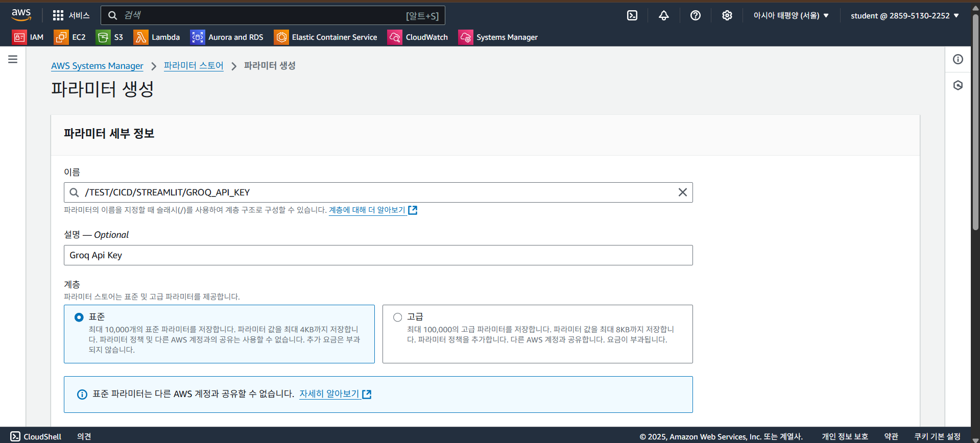Open the 계층에 대해 더 알아보기 link
Screen dimensions: 980x443
coord(367,210)
